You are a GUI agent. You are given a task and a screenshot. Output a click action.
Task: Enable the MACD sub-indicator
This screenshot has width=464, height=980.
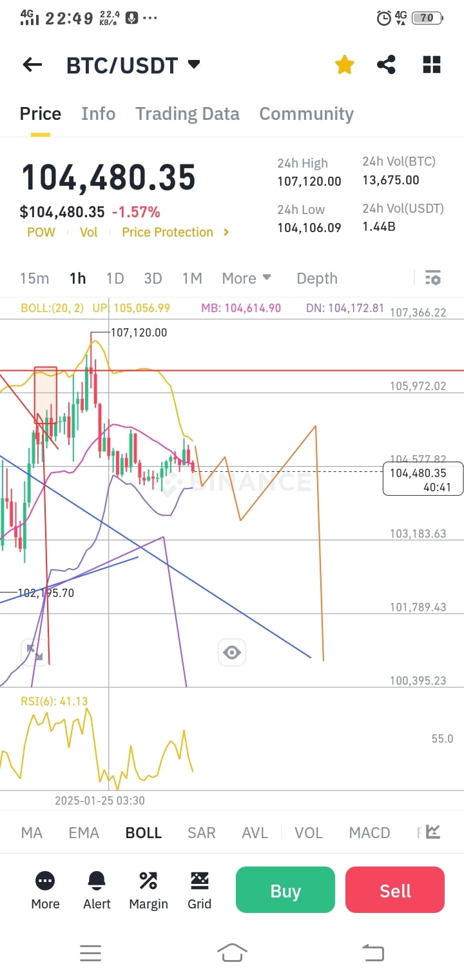pyautogui.click(x=369, y=833)
